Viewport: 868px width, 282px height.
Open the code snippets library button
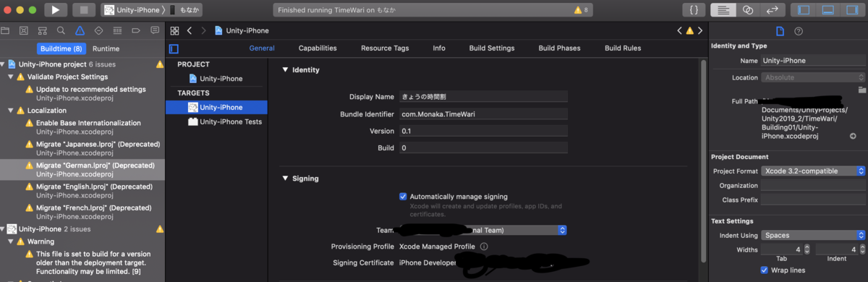694,9
